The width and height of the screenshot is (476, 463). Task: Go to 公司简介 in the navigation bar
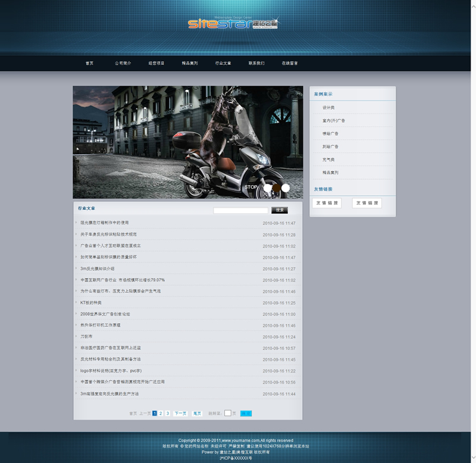(x=123, y=63)
